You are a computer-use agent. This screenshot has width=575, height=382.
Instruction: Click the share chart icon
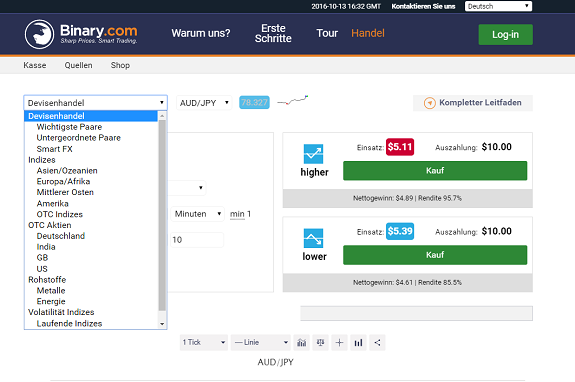(377, 343)
